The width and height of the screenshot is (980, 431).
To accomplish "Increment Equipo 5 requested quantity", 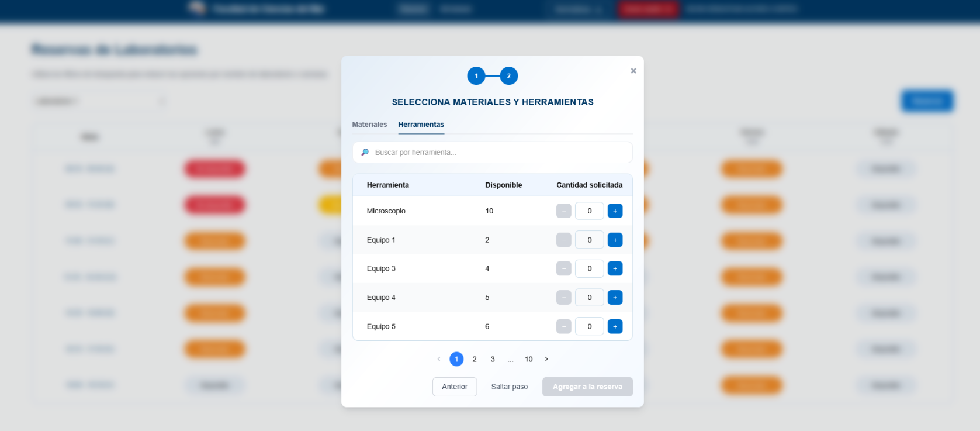I will click(x=615, y=326).
